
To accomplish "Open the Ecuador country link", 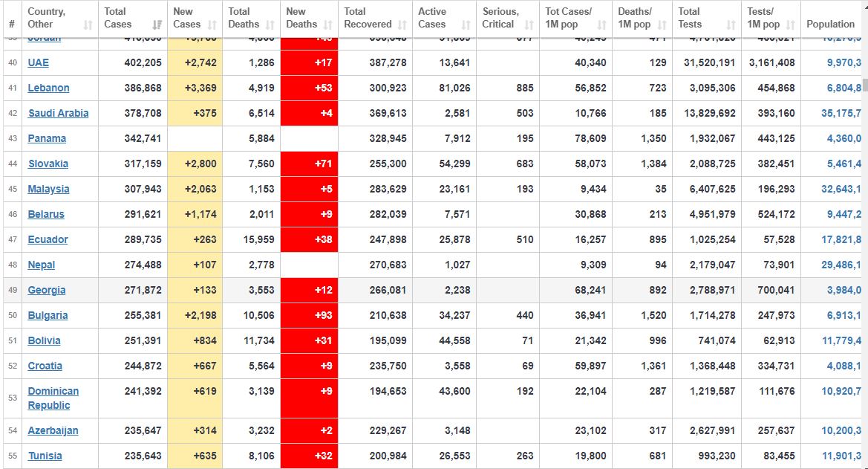I will (x=48, y=239).
